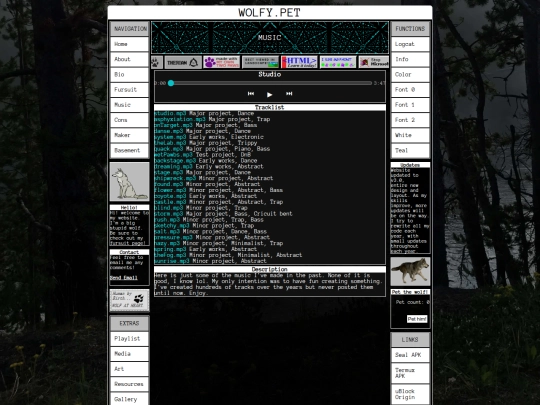Click the Stop Microsoft badge
Screen dimensions: 540x405
point(374,62)
